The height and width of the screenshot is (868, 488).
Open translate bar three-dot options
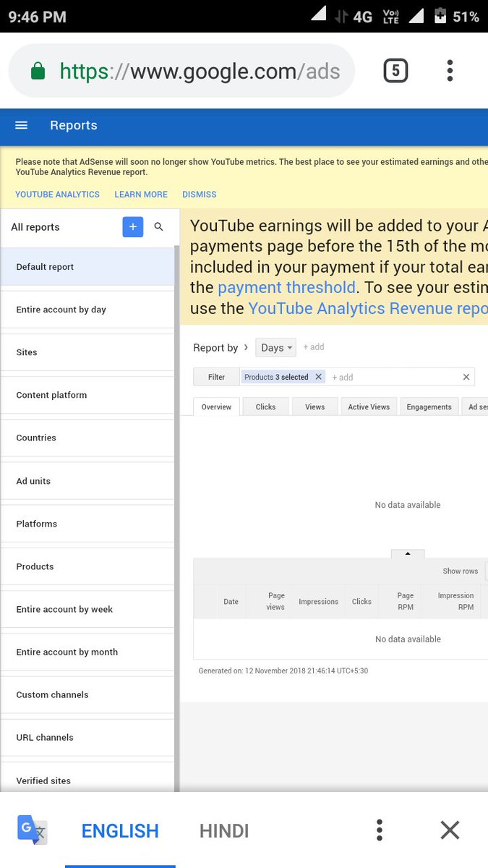click(x=379, y=830)
